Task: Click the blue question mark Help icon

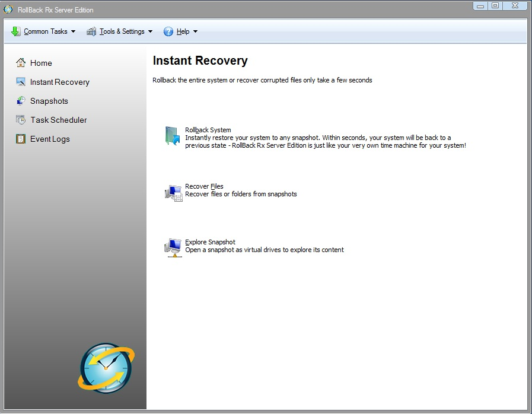Action: coord(168,31)
